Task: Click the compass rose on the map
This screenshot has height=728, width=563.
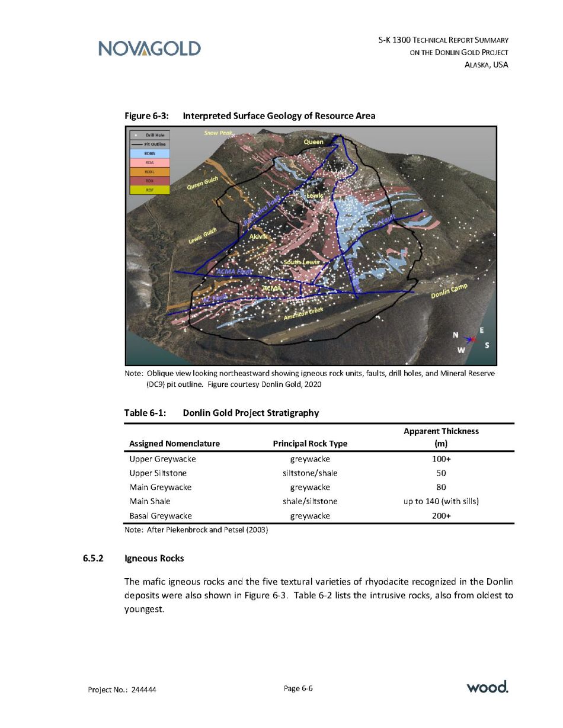Action: (471, 339)
